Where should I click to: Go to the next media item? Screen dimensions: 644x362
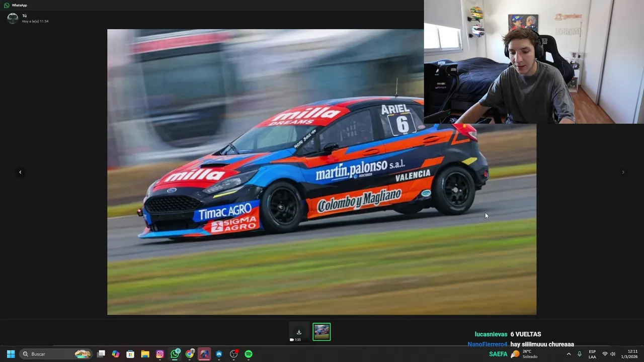pos(623,172)
